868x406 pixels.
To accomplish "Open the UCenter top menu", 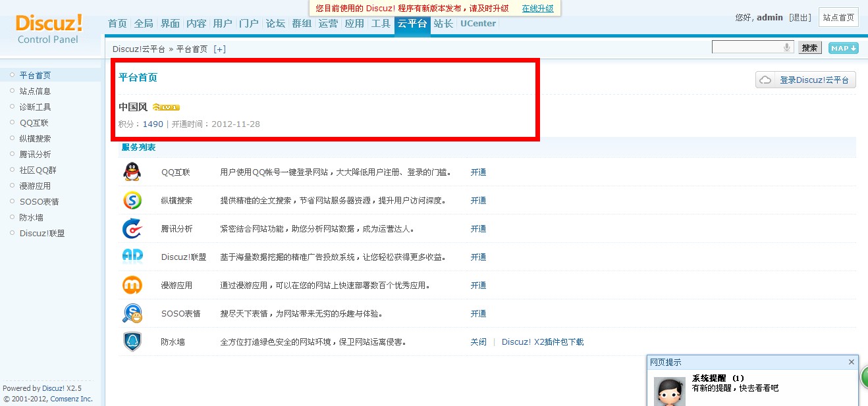I will coord(478,24).
